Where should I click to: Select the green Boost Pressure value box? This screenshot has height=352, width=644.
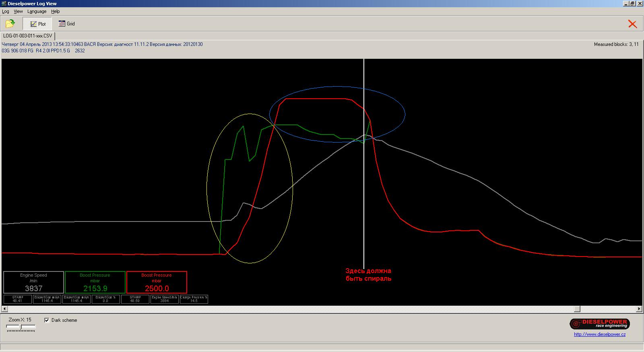tap(95, 282)
